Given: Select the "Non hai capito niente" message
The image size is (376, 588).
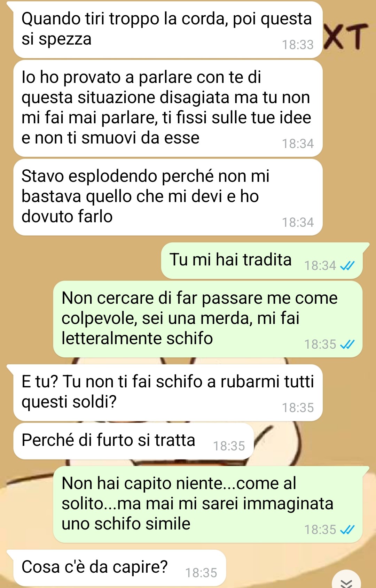Looking at the screenshot, I should pyautogui.click(x=208, y=504).
